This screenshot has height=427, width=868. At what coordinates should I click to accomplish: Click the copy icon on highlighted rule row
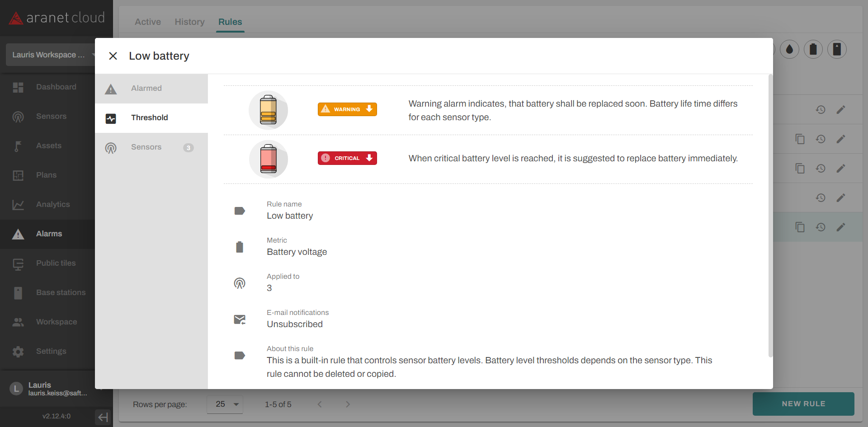800,227
